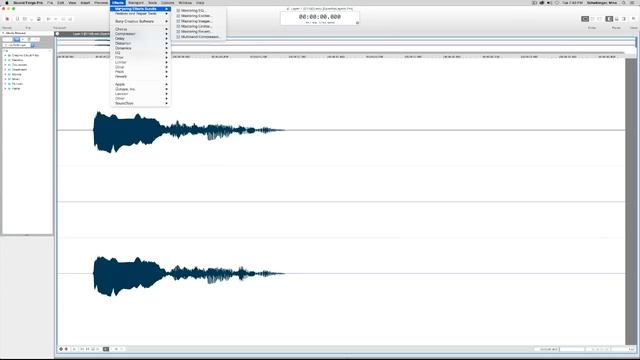Expand the Sony Creative Software submenu
Viewport: 640px width, 360px height.
pyautogui.click(x=140, y=21)
